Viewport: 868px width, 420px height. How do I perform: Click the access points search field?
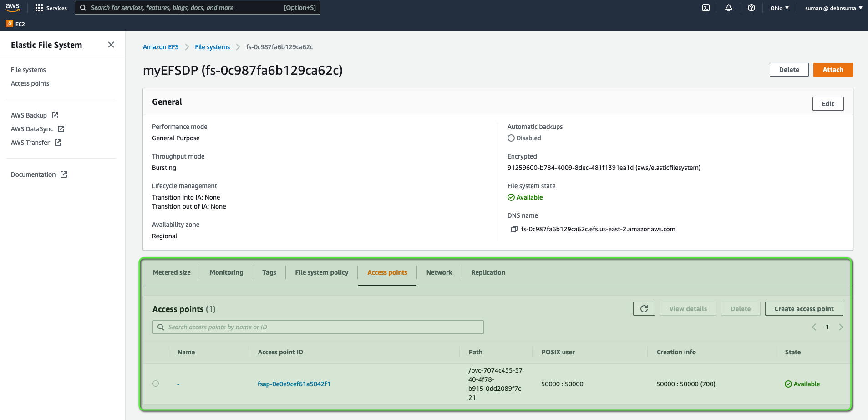click(318, 327)
